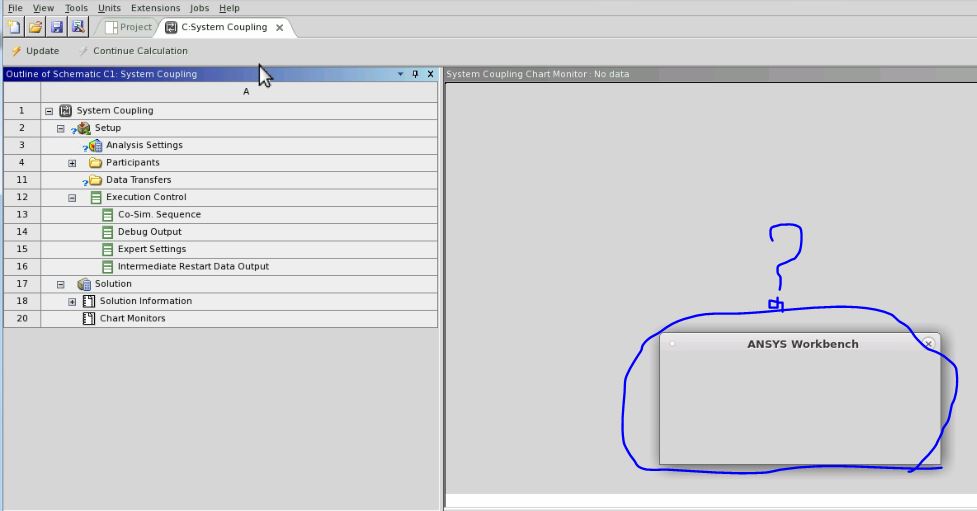Close the C:System Coupling tab
Image resolution: width=977 pixels, height=511 pixels.
(x=280, y=27)
